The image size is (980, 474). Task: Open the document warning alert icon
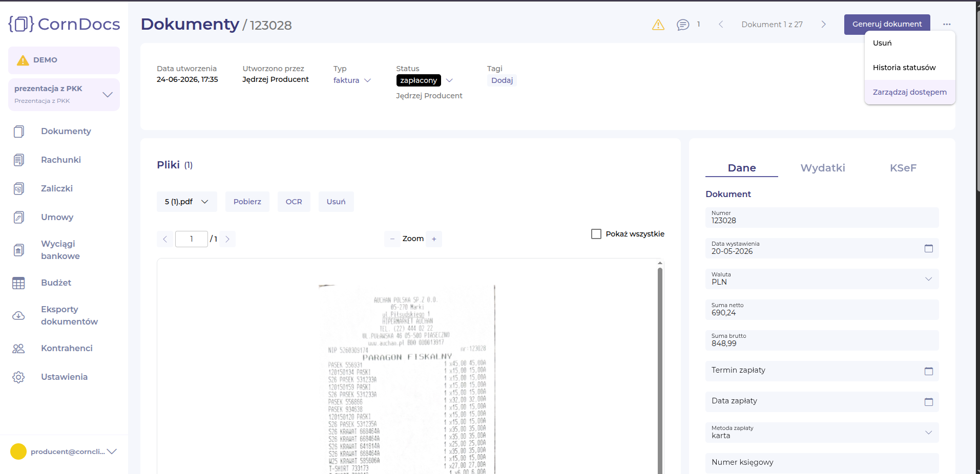(658, 25)
